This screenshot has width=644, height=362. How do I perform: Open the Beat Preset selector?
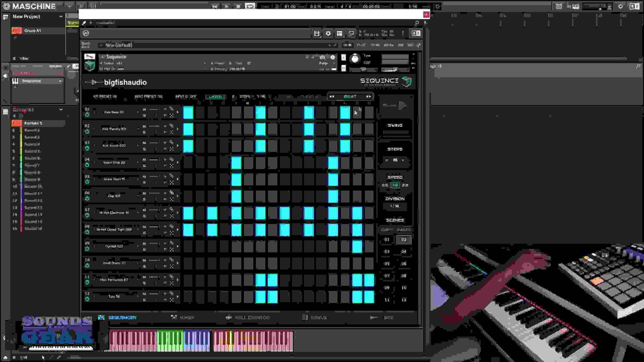pos(149,97)
